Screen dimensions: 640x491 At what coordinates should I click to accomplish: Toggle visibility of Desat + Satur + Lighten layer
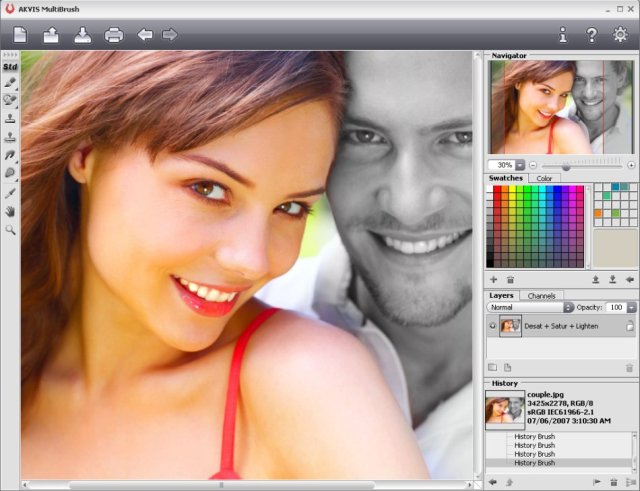click(492, 326)
